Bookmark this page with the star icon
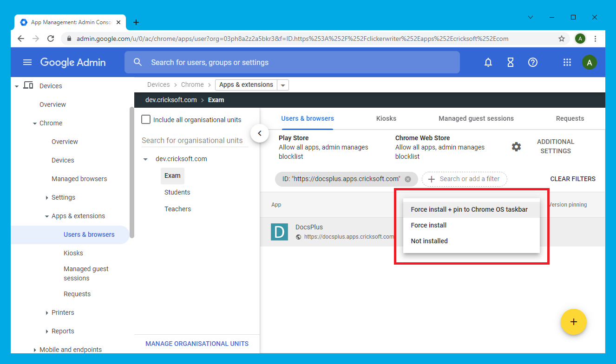This screenshot has height=364, width=616. [562, 39]
